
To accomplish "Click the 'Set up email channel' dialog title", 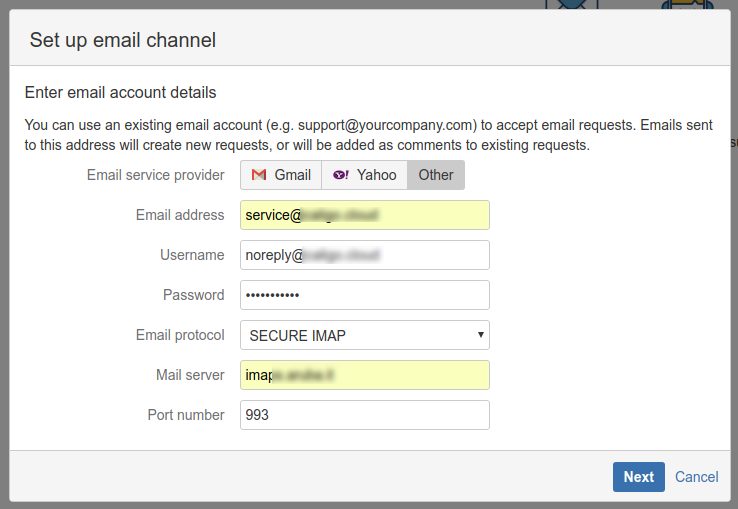I will click(x=123, y=40).
